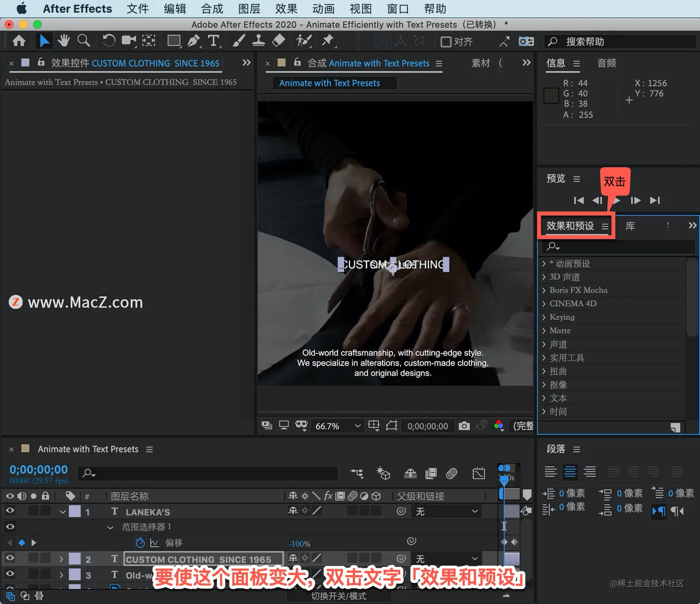Click the 效果和预设 panel tab
The image size is (700, 604).
pyautogui.click(x=570, y=226)
